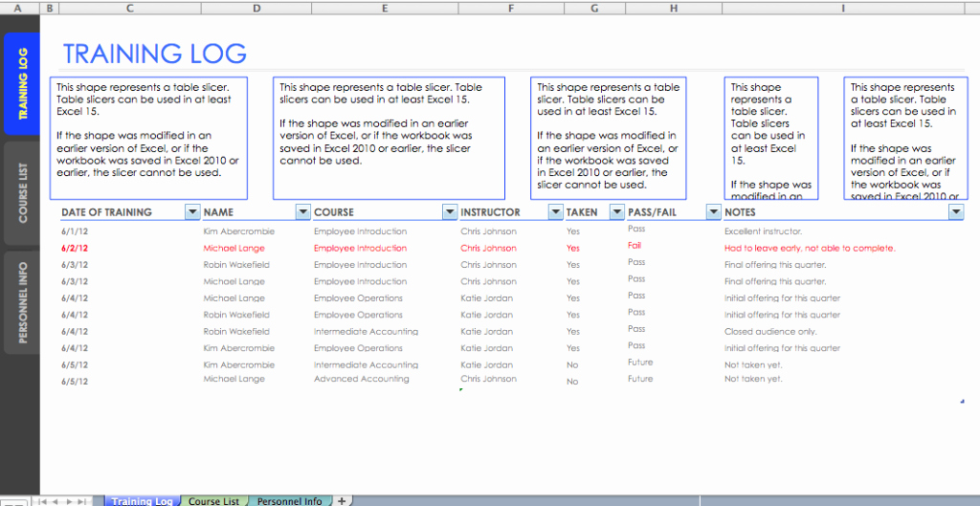Open the Course column filter dropdown
980x506 pixels.
[450, 212]
